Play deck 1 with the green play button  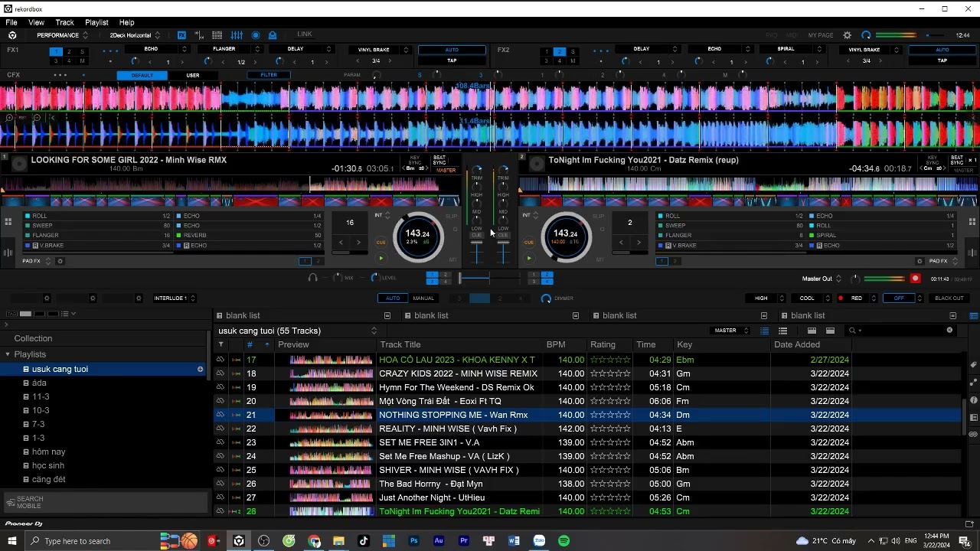[381, 259]
